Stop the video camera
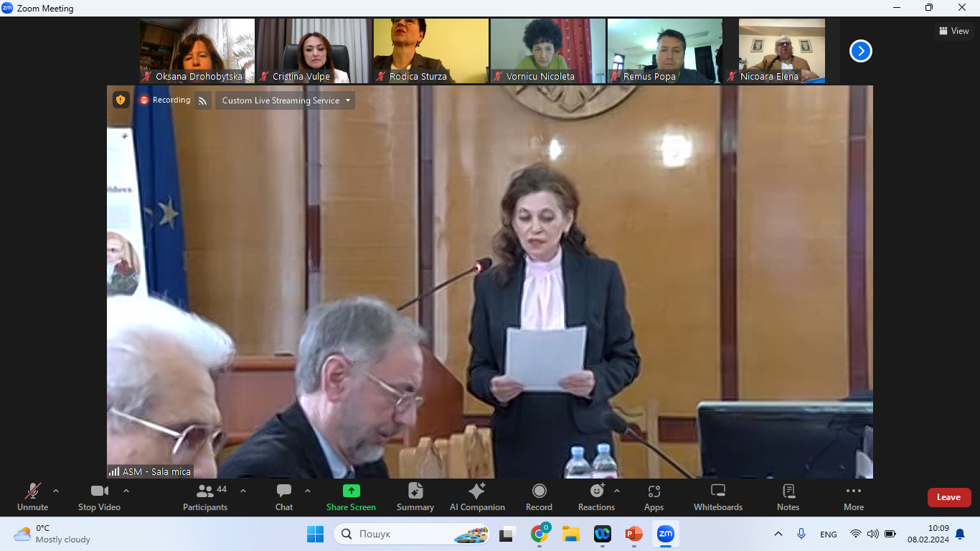The image size is (980, 551). tap(99, 497)
